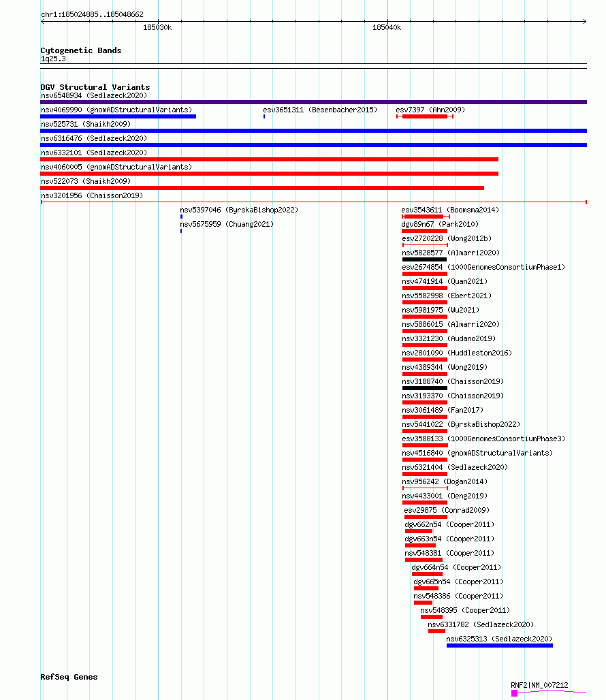This screenshot has height=700, width=606.
Task: Select the DGV Structural Variants track heading
Action: coord(95,87)
